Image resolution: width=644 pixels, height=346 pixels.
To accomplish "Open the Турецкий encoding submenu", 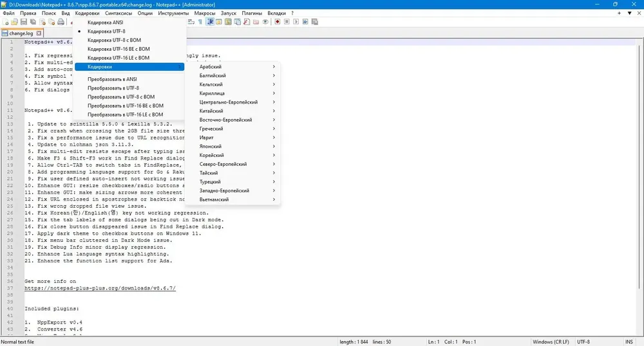I will [x=233, y=181].
